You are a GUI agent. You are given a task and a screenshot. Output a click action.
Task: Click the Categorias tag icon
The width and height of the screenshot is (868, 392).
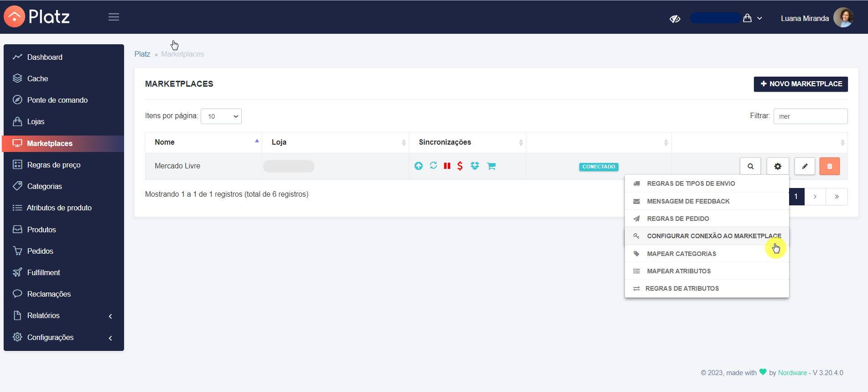pos(17,186)
